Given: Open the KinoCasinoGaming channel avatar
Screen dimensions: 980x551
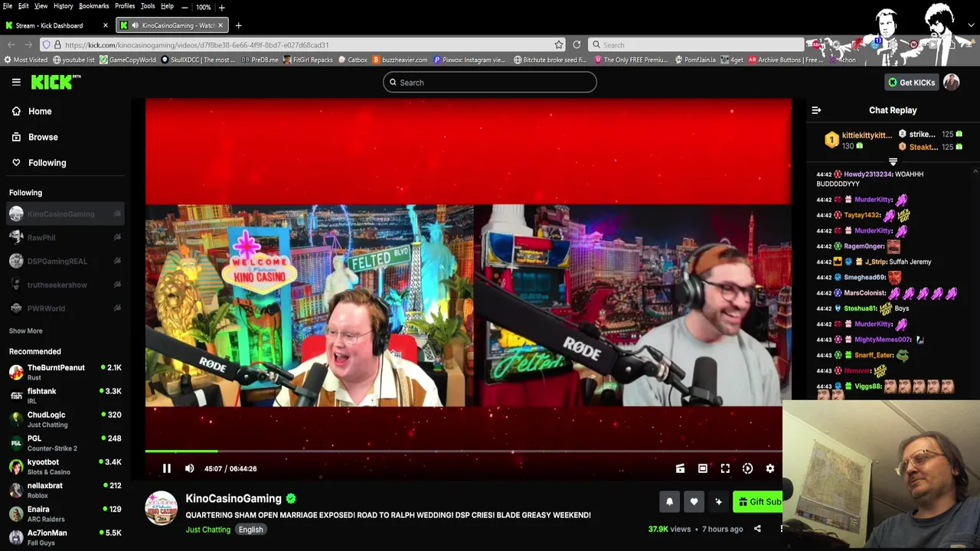Looking at the screenshot, I should (x=161, y=509).
